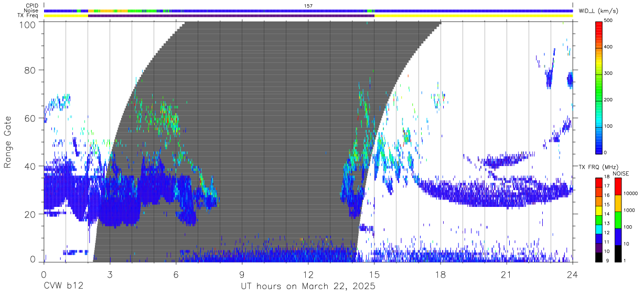
Task: Click the TX Freq row label
Action: click(x=28, y=16)
